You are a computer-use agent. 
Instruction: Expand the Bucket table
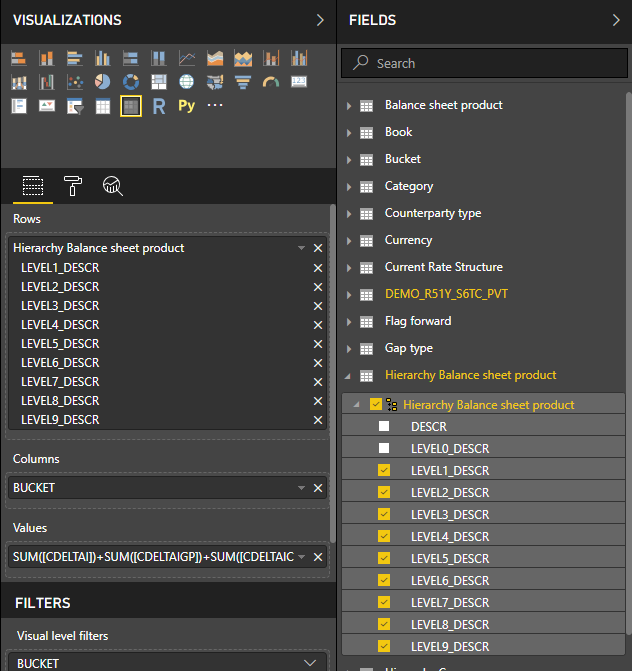point(349,160)
